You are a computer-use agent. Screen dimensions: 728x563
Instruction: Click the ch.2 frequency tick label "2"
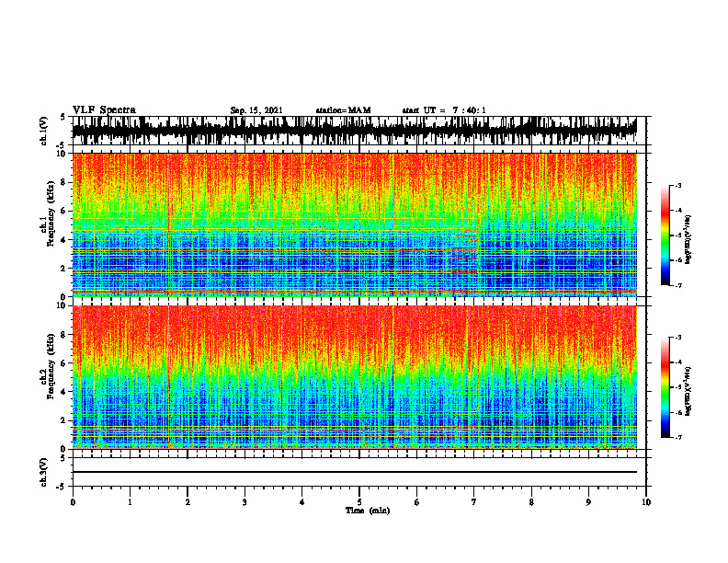64,420
